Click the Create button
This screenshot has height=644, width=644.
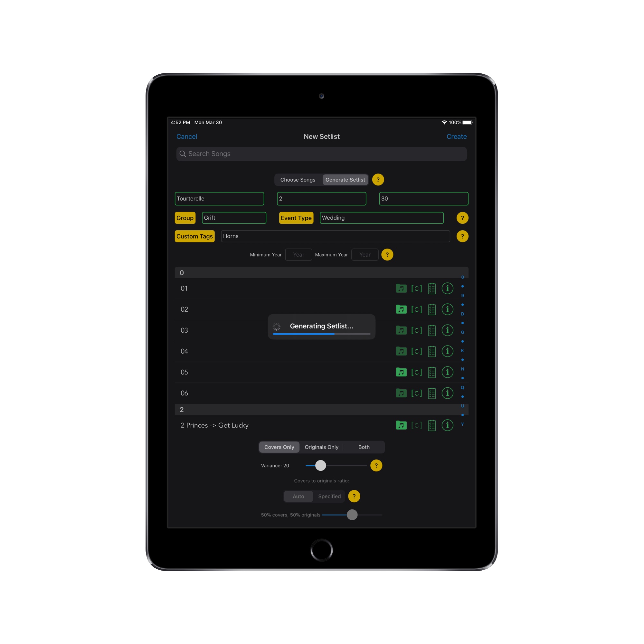point(457,137)
